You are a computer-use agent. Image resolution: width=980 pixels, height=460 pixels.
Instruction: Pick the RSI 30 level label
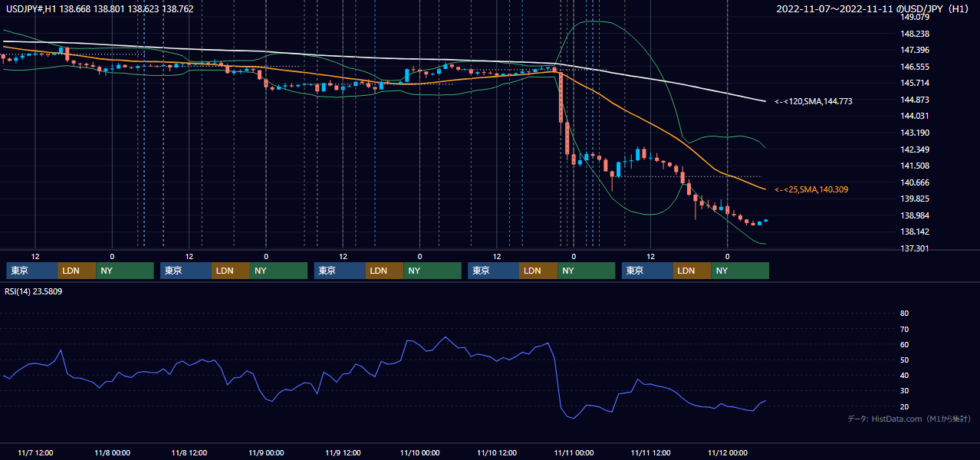tap(904, 391)
